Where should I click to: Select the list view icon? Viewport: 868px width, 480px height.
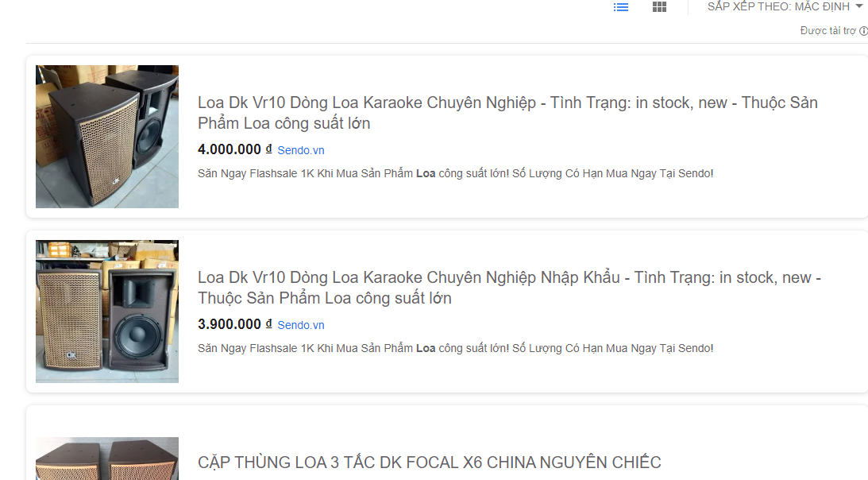(x=620, y=7)
